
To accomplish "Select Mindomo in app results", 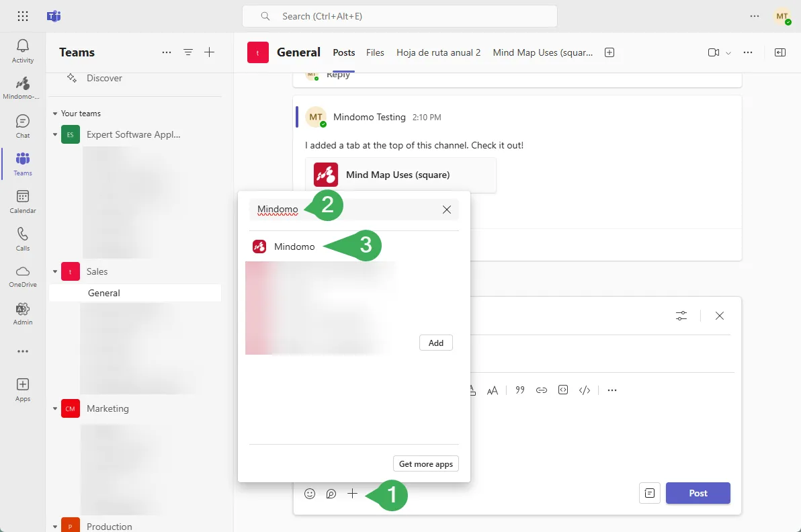I will 294,247.
